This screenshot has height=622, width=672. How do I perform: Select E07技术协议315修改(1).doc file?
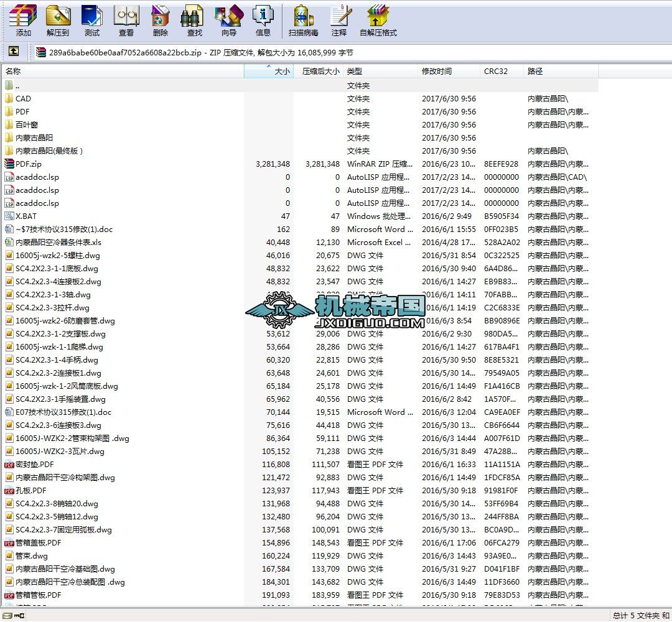point(300,412)
